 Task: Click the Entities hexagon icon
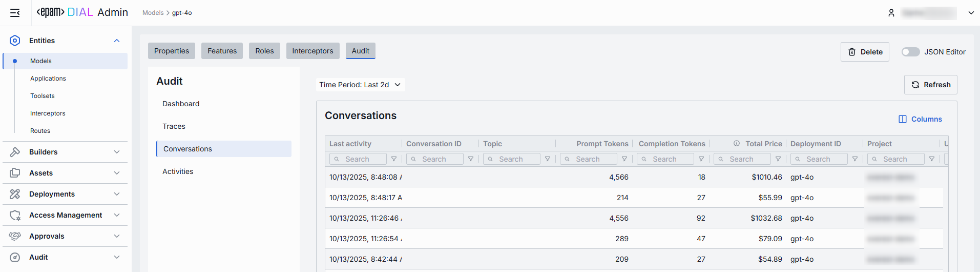pyautogui.click(x=15, y=41)
